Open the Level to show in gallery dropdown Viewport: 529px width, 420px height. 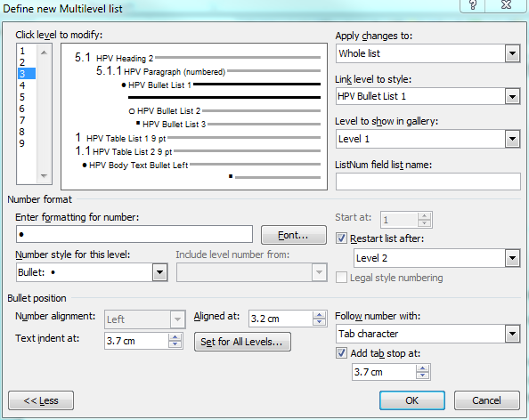pos(512,139)
